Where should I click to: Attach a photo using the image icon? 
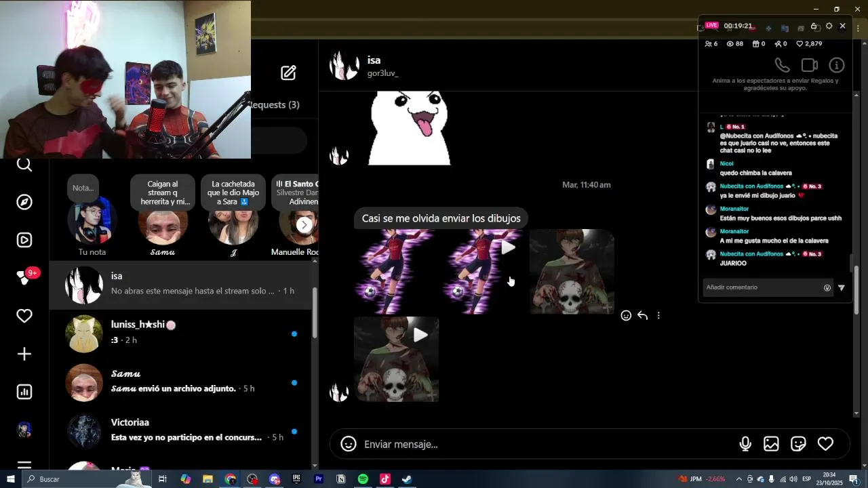coord(771,444)
